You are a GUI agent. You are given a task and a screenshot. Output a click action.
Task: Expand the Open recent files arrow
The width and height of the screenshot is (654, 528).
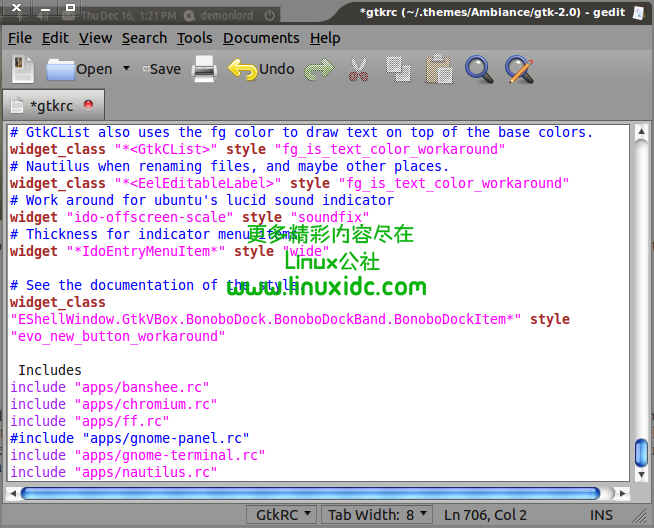click(126, 69)
